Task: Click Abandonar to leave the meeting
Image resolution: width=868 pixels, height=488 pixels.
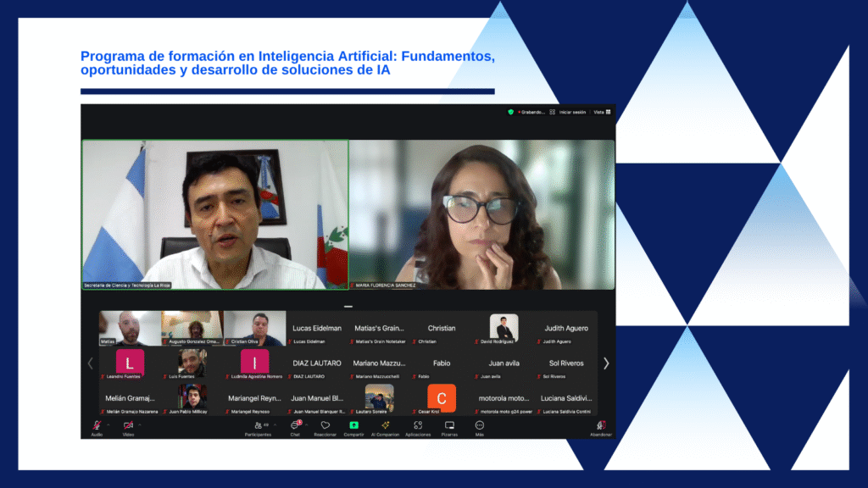Action: 601,426
